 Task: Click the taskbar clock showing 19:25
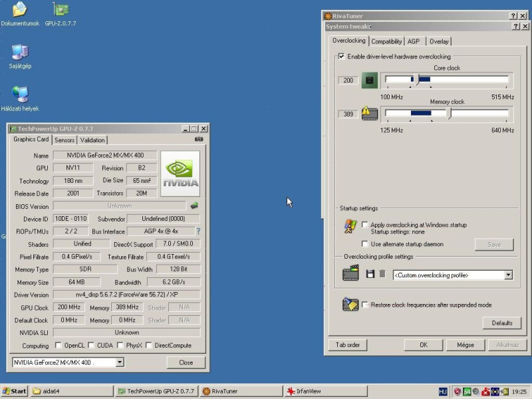click(519, 392)
